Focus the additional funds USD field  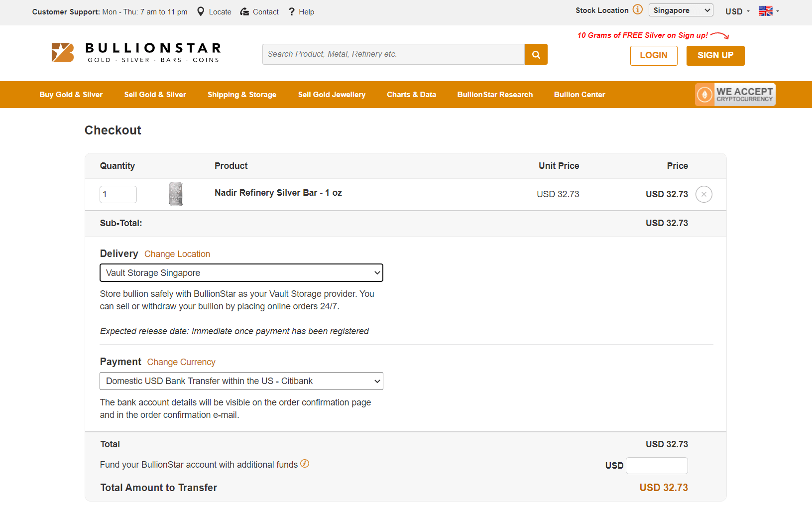657,466
